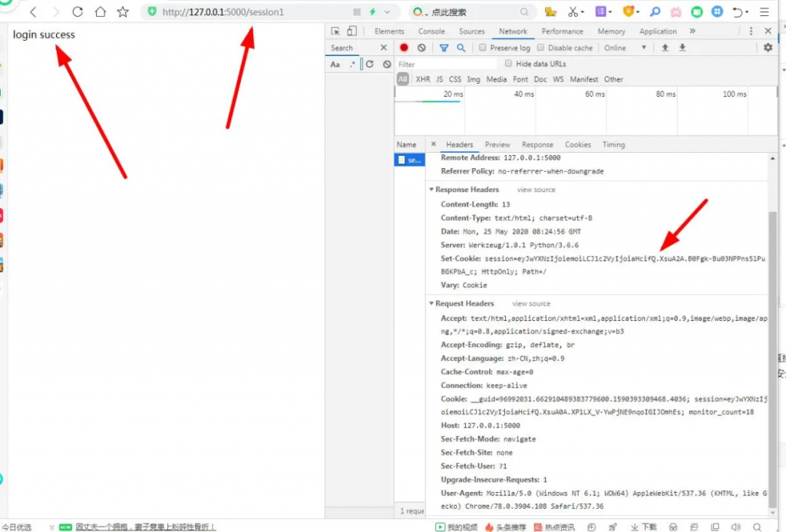Click view source next to Response Headers
This screenshot has width=786, height=532.
tap(536, 190)
